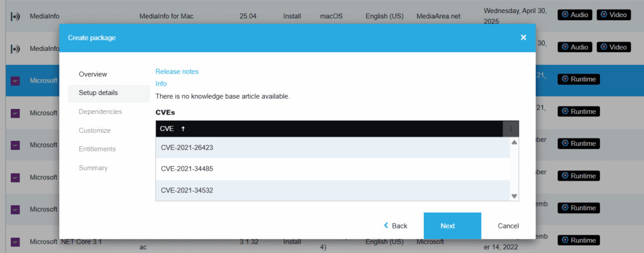Open the CVE column options menu
Image resolution: width=644 pixels, height=253 pixels.
pos(511,129)
